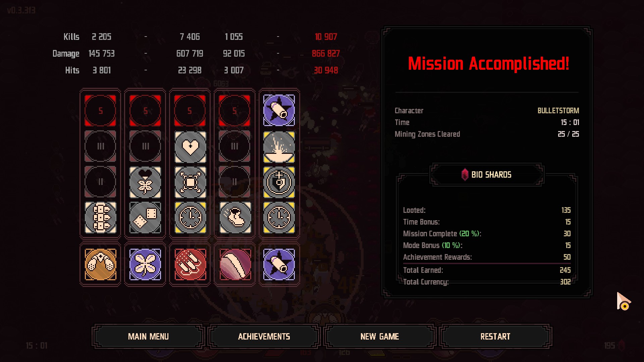Select the heart clover luck upgrade icon

(145, 182)
